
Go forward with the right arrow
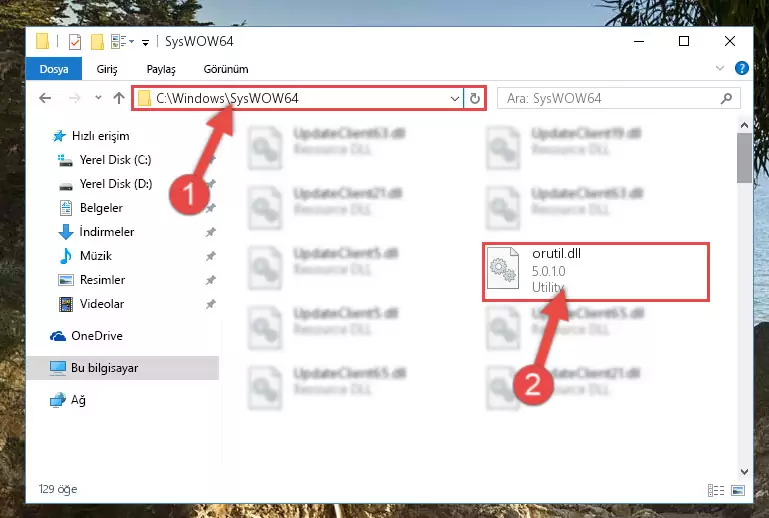point(75,98)
